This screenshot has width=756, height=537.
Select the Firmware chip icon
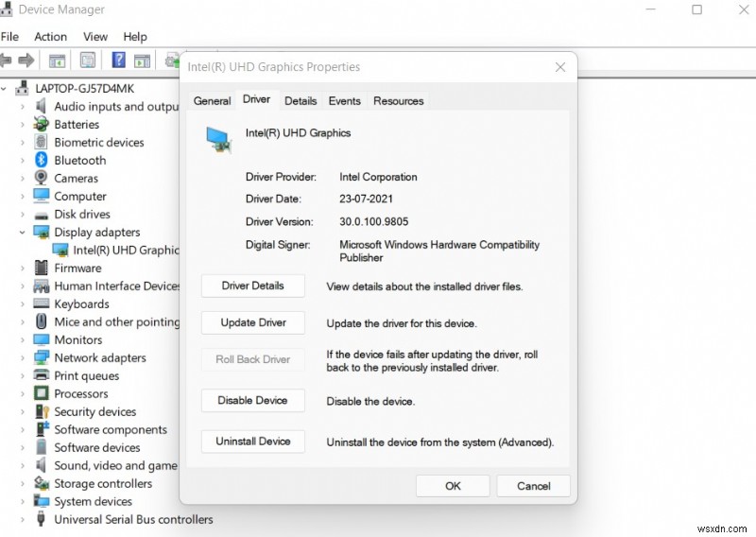42,268
